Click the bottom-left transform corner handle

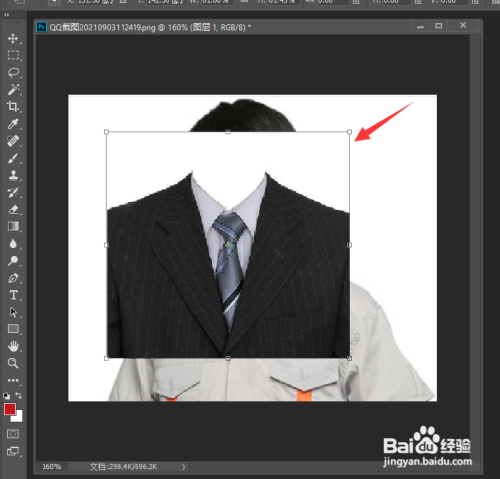pos(106,358)
